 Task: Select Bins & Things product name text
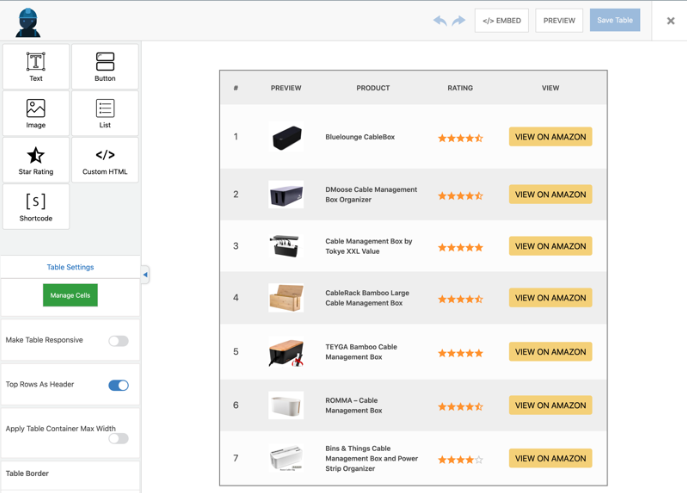click(372, 458)
